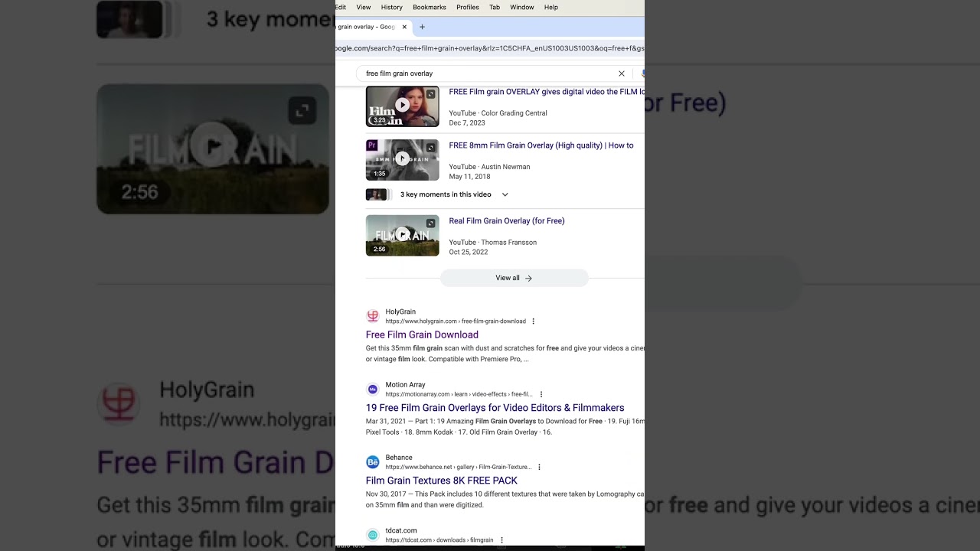This screenshot has width=980, height=551.
Task: Click the Behance site name text
Action: 399,458
